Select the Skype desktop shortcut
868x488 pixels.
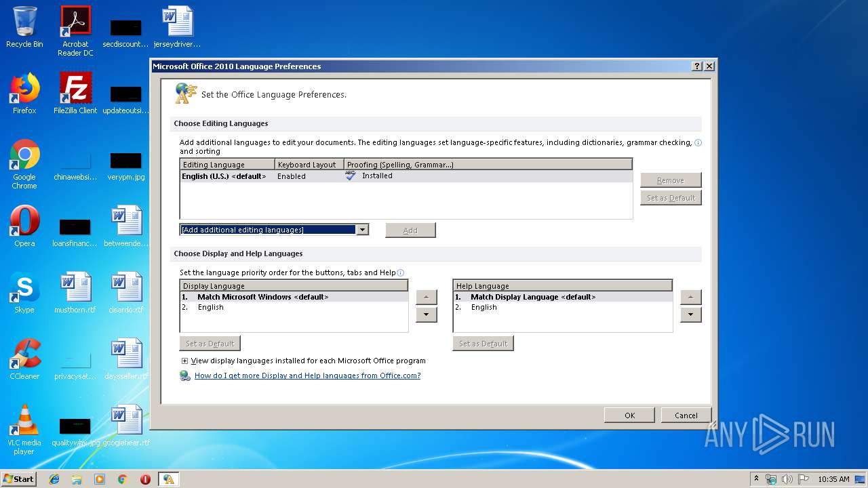[24, 293]
